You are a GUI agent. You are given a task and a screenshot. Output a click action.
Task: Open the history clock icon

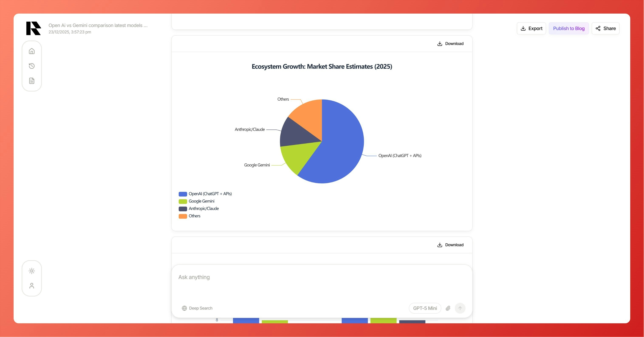pyautogui.click(x=32, y=66)
